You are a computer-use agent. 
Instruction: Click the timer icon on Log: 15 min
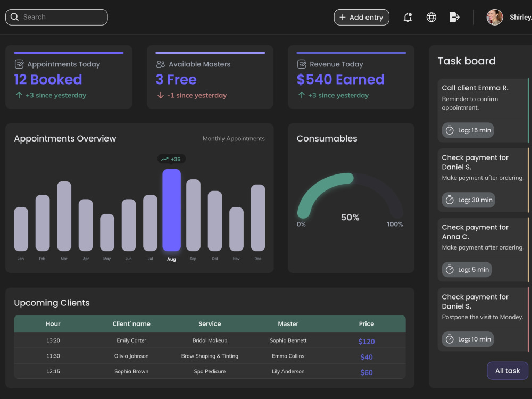coord(450,130)
